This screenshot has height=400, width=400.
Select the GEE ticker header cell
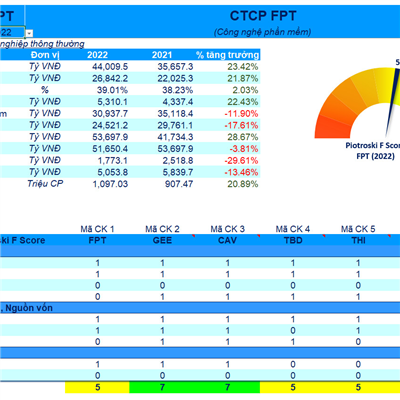pos(162,240)
